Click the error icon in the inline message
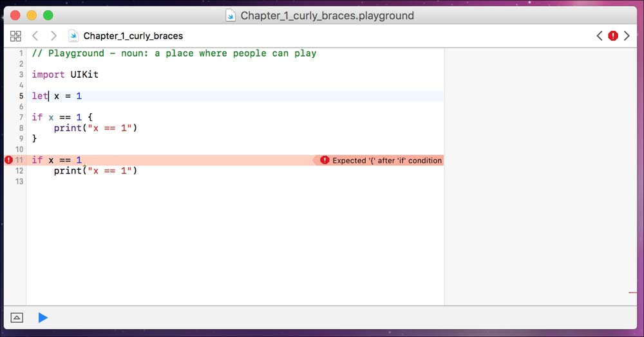This screenshot has width=644, height=337. click(x=325, y=160)
